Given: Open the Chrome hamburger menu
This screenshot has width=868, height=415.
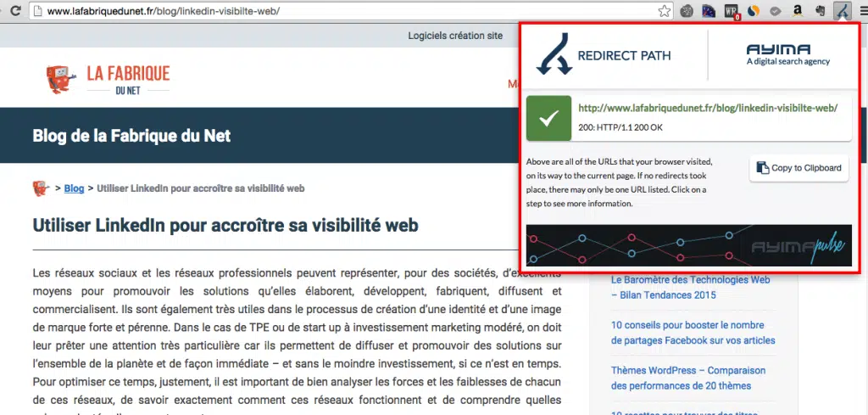Looking at the screenshot, I should pos(862,11).
